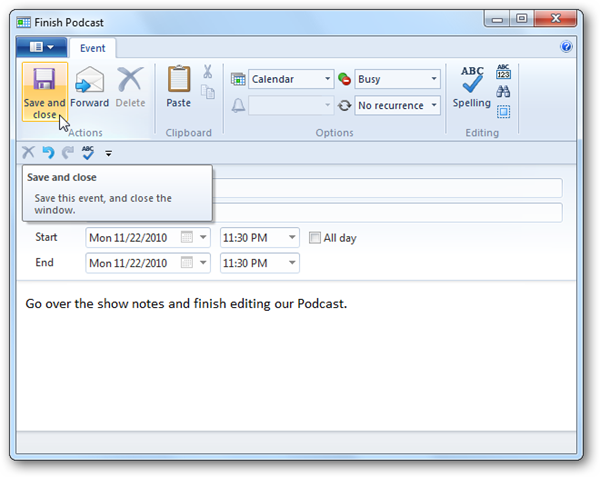Open the Help question mark icon
This screenshot has width=600, height=477.
(566, 47)
